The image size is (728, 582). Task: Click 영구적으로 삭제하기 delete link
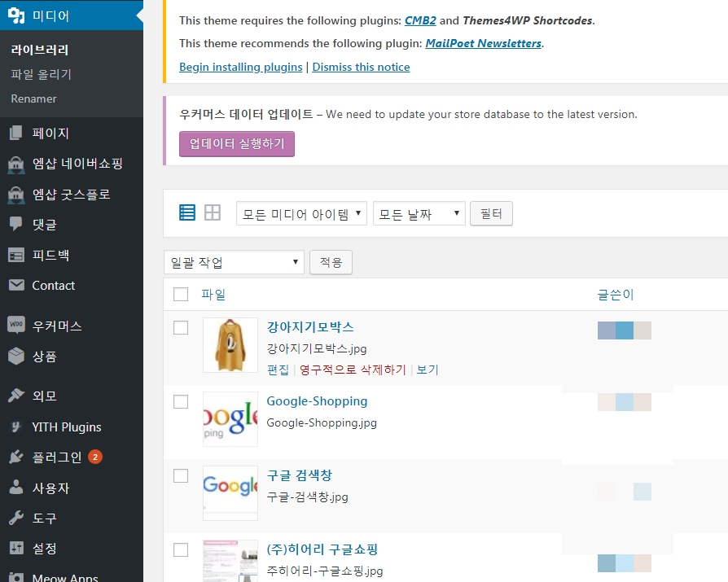point(353,370)
